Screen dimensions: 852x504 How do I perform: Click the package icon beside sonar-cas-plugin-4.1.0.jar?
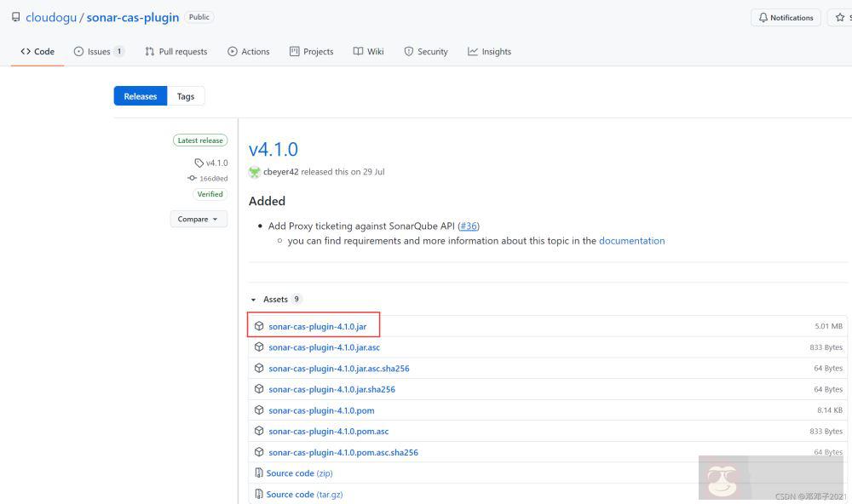(x=259, y=326)
